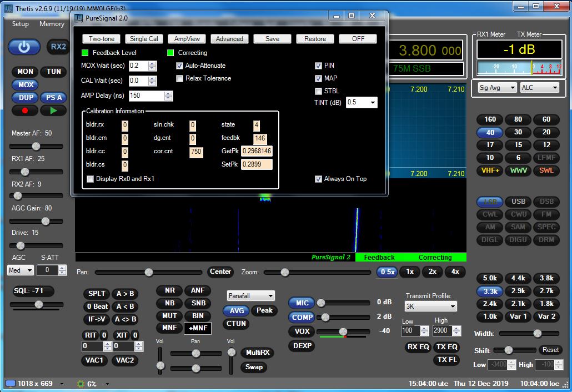Toggle the main power button
The image size is (572, 392).
[x=24, y=47]
